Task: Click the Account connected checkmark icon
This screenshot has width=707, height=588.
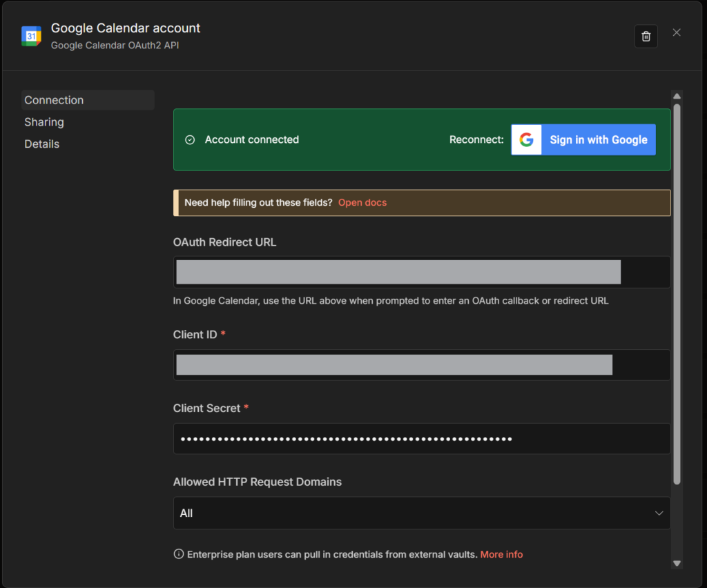Action: point(190,140)
